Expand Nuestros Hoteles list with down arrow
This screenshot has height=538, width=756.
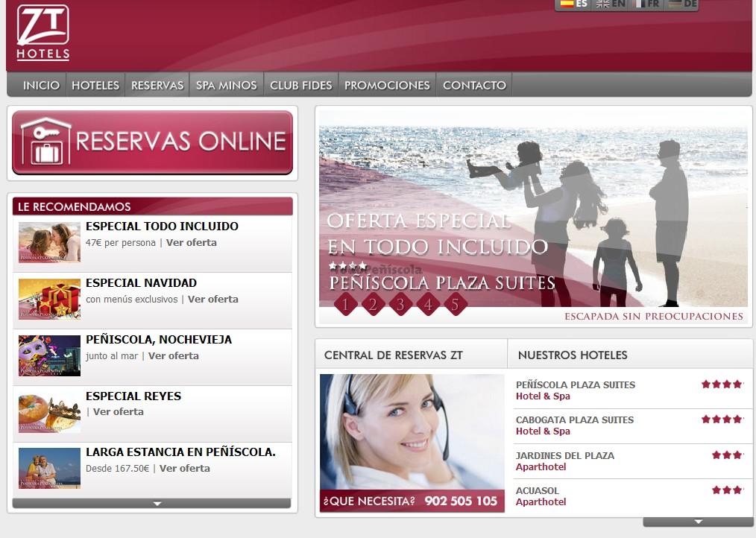tap(697, 522)
